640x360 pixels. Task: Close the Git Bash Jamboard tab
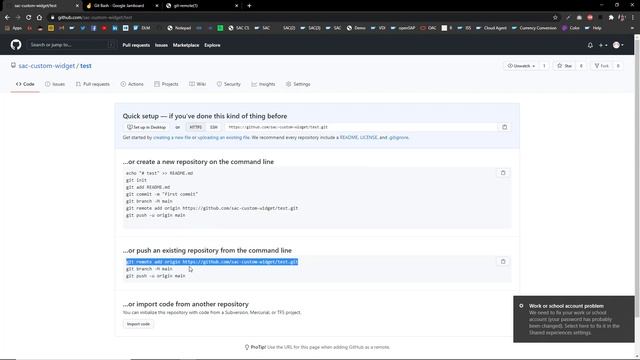pos(157,6)
